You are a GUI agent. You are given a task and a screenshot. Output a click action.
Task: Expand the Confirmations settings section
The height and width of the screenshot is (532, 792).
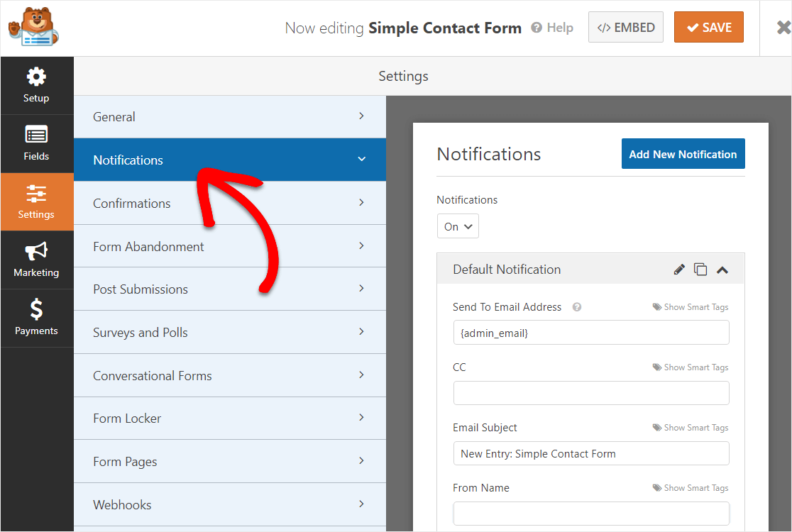tap(230, 203)
